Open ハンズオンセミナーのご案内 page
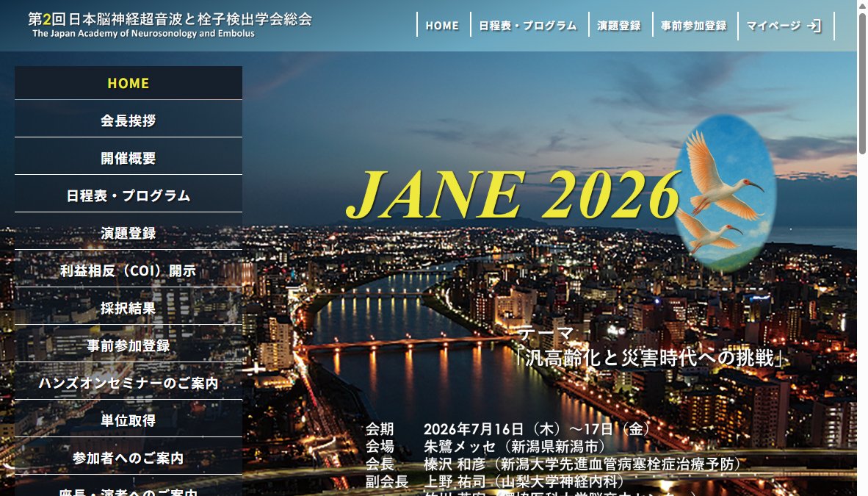Screen dimensions: 868x496 [x=129, y=383]
